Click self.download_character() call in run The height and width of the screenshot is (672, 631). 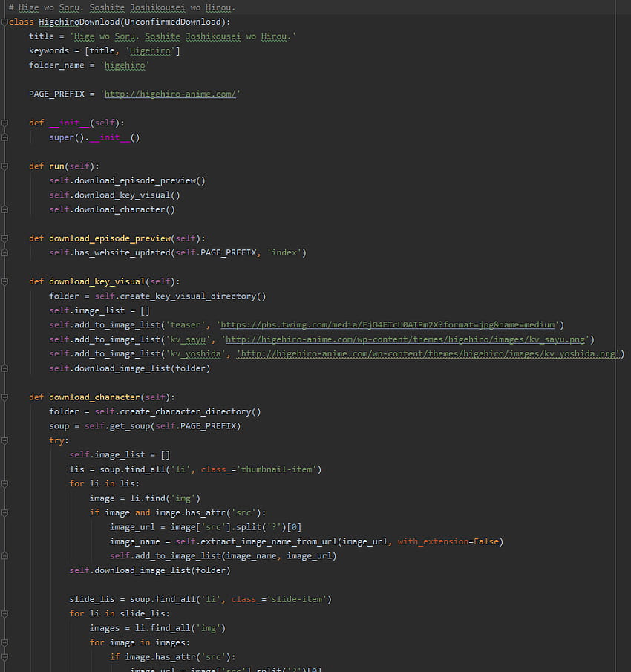point(112,209)
